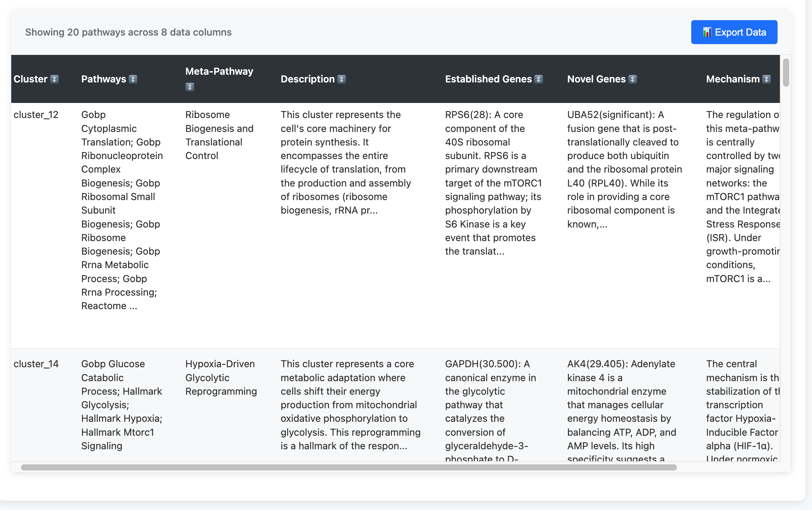Image resolution: width=812 pixels, height=510 pixels.
Task: Click the sort icon beside Meta-Pathway header
Action: click(190, 87)
